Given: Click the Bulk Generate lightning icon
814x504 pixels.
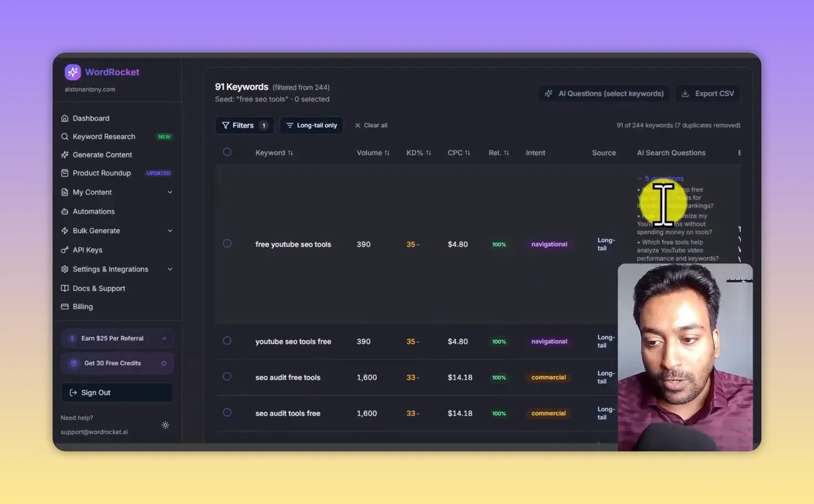Looking at the screenshot, I should [65, 230].
